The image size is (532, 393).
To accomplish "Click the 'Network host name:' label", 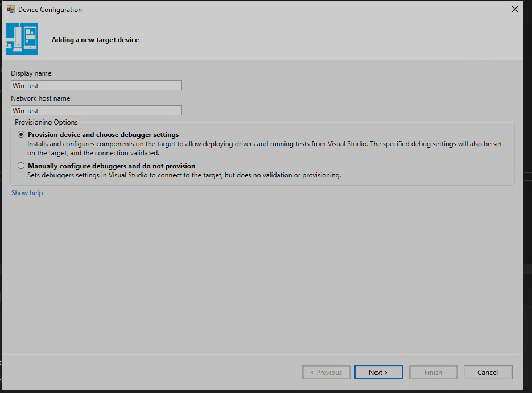I will [42, 98].
